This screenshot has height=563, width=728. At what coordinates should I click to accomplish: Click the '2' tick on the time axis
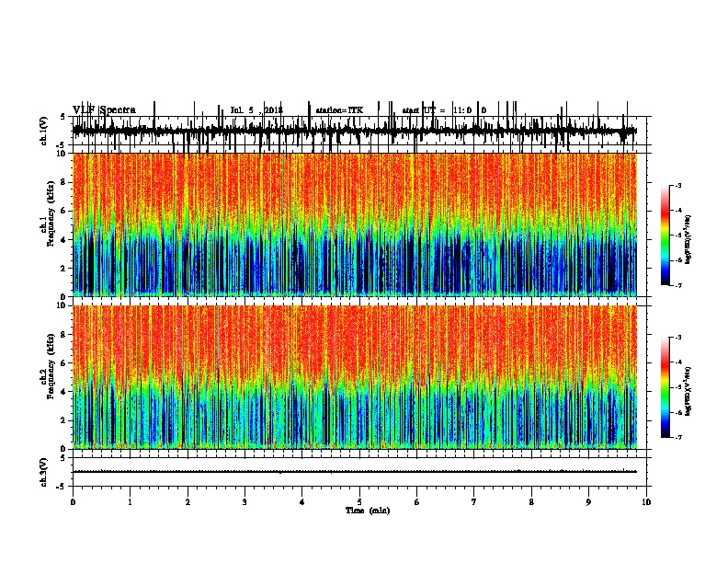pyautogui.click(x=188, y=501)
